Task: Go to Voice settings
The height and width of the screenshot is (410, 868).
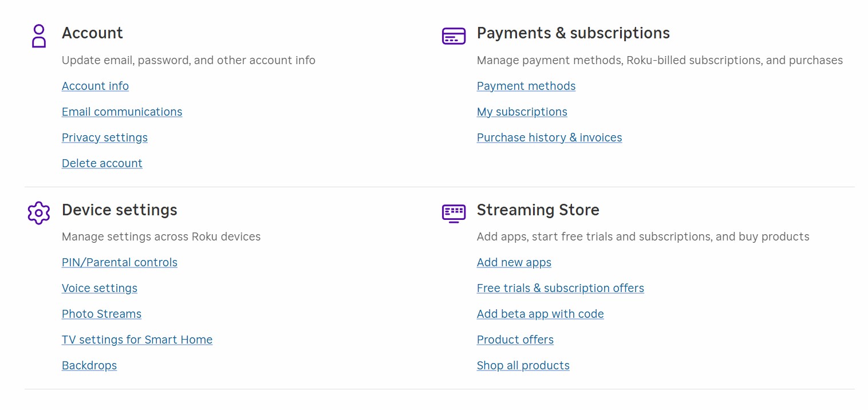Action: (100, 288)
